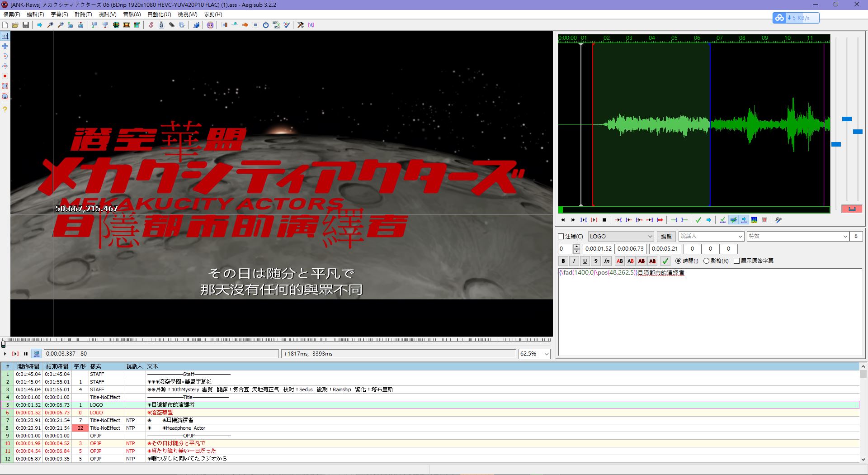Image resolution: width=868 pixels, height=475 pixels.
Task: Commit audio timing with green check
Action: pos(698,220)
